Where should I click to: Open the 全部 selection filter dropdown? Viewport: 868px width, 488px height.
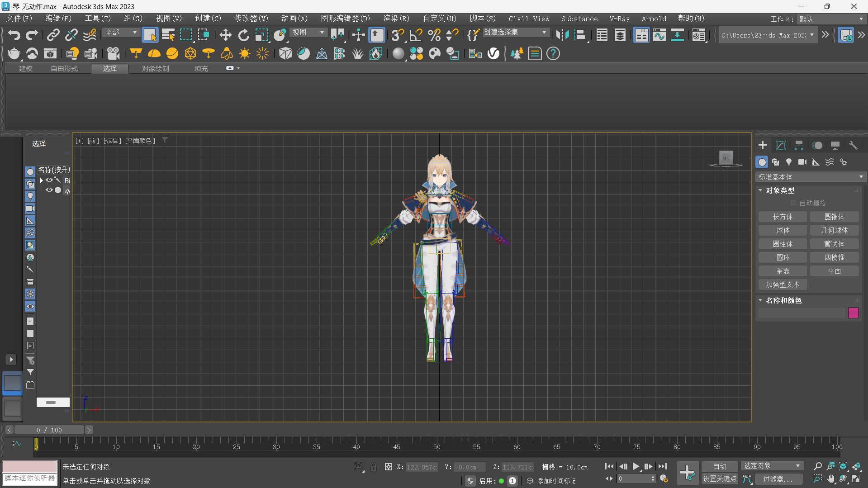121,33
